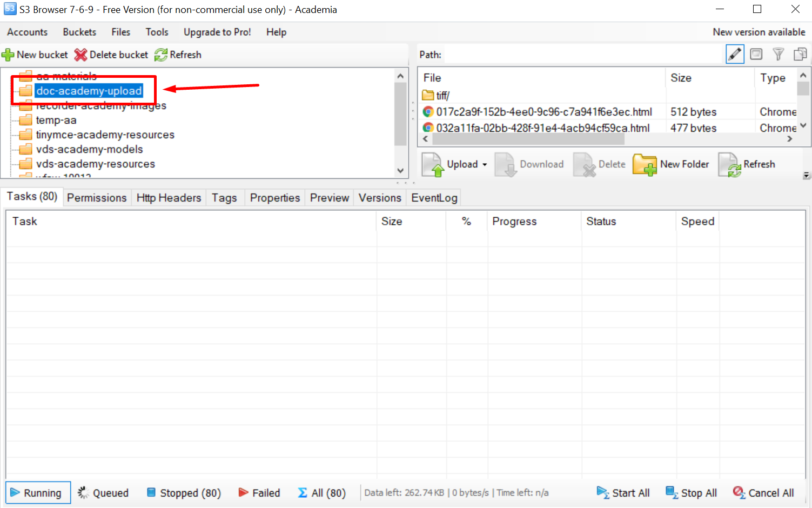The image size is (812, 508).
Task: Click Upgrade to Pro! menu
Action: coord(217,32)
